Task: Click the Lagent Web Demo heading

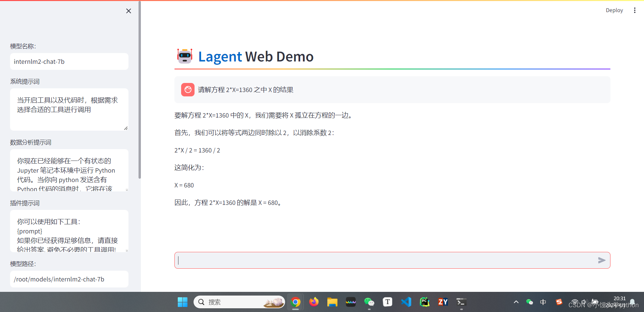Action: (x=256, y=56)
